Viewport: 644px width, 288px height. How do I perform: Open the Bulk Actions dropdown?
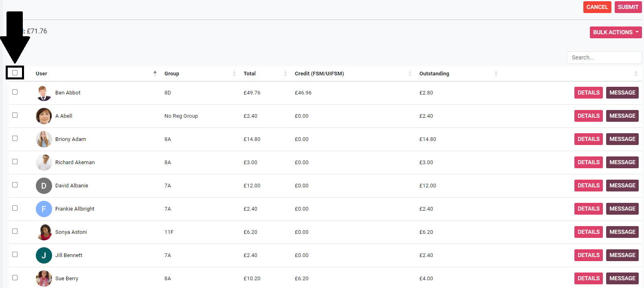tap(616, 32)
